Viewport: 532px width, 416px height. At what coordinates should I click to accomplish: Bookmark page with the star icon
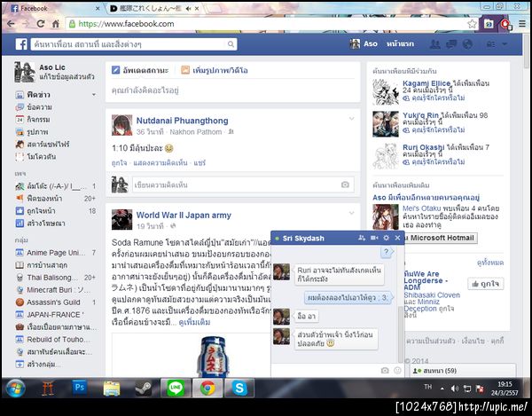click(x=472, y=24)
